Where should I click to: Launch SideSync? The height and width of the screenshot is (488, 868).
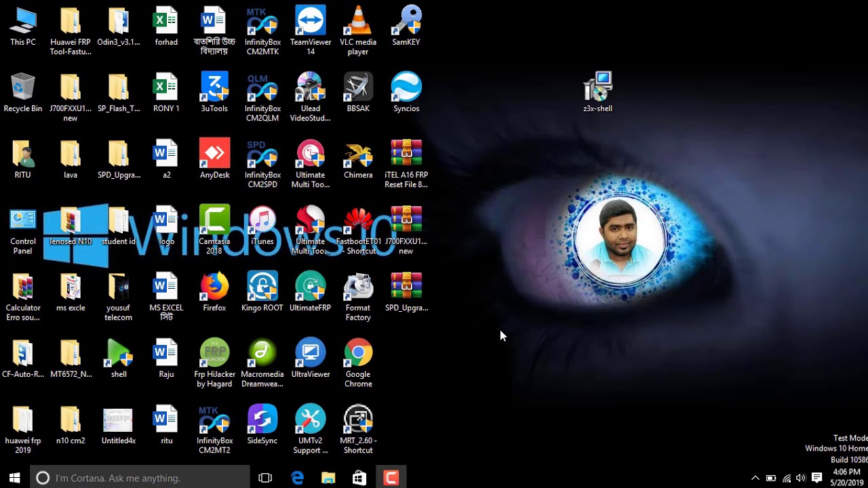coord(262,425)
